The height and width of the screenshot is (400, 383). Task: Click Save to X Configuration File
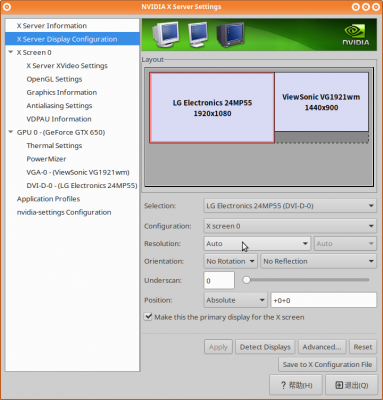pyautogui.click(x=327, y=364)
